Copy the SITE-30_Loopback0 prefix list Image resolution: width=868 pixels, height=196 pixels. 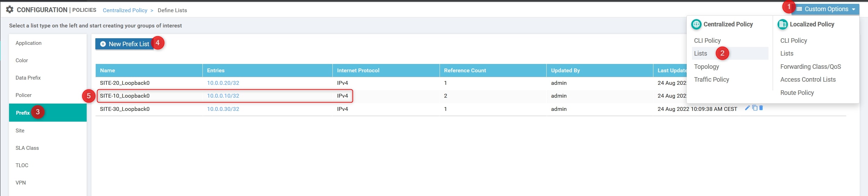(755, 108)
